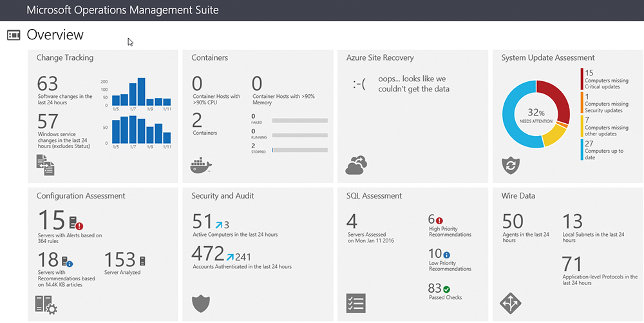The width and height of the screenshot is (644, 323).
Task: Click the Stopped containers progress bar
Action: pyautogui.click(x=300, y=150)
